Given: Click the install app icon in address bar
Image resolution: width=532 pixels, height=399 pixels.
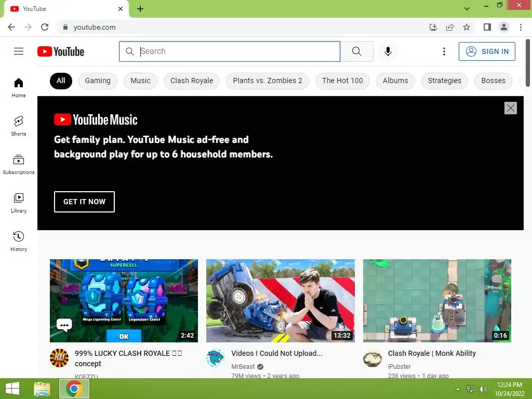Looking at the screenshot, I should click(433, 27).
